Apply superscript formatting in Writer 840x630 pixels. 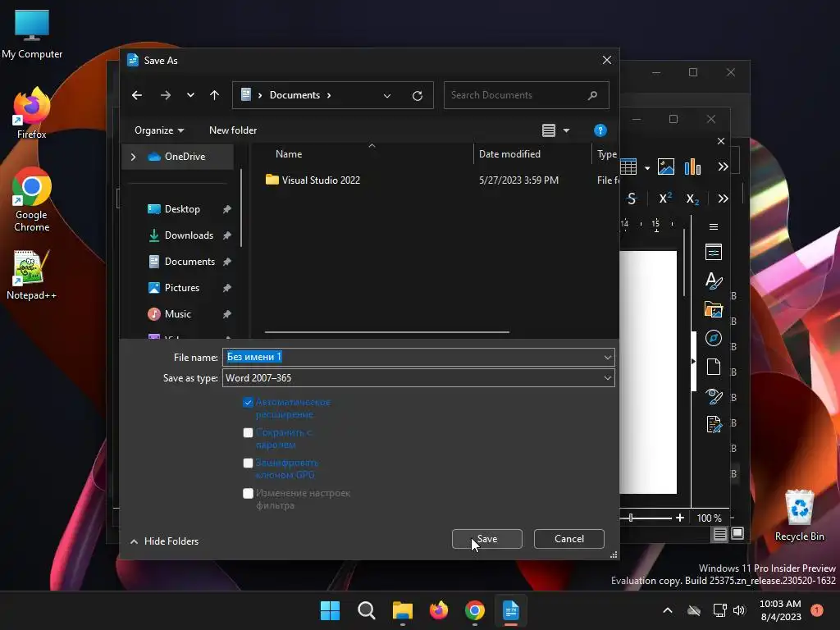(664, 199)
